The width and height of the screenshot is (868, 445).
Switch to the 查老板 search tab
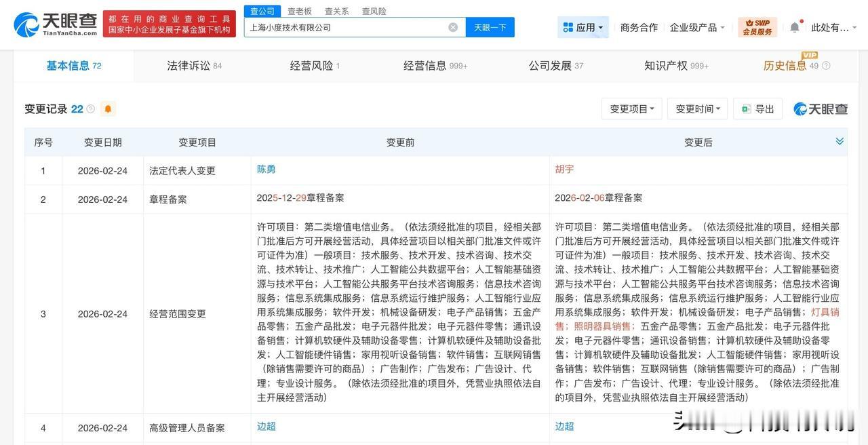300,11
